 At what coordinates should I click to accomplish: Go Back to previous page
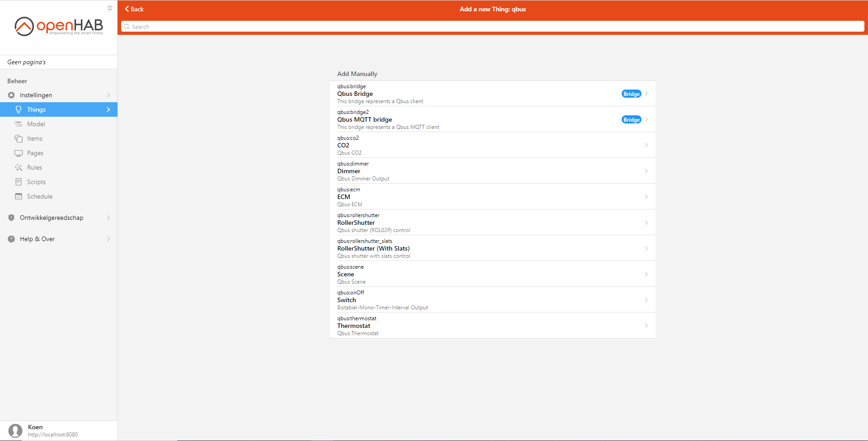[134, 9]
